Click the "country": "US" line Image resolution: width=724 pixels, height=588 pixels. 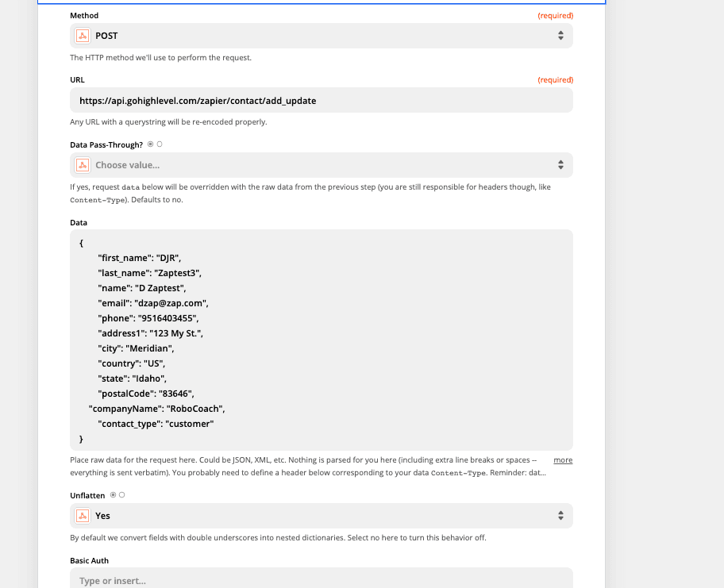132,363
